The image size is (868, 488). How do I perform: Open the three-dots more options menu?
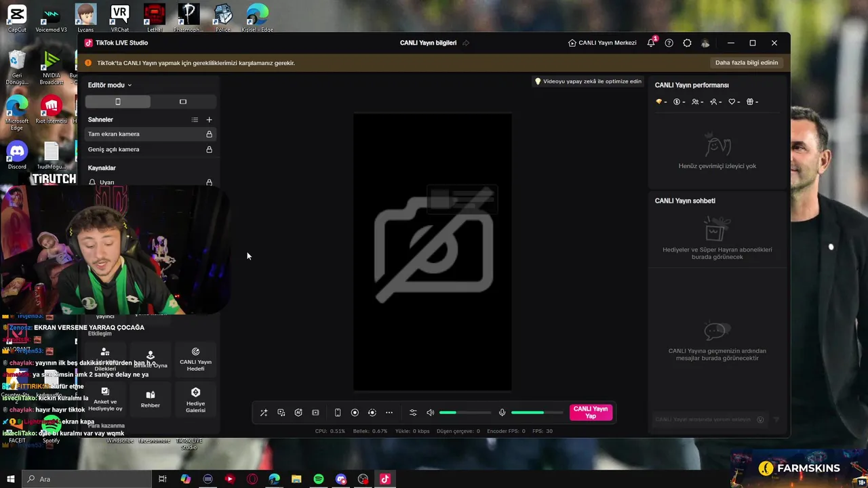pyautogui.click(x=389, y=413)
